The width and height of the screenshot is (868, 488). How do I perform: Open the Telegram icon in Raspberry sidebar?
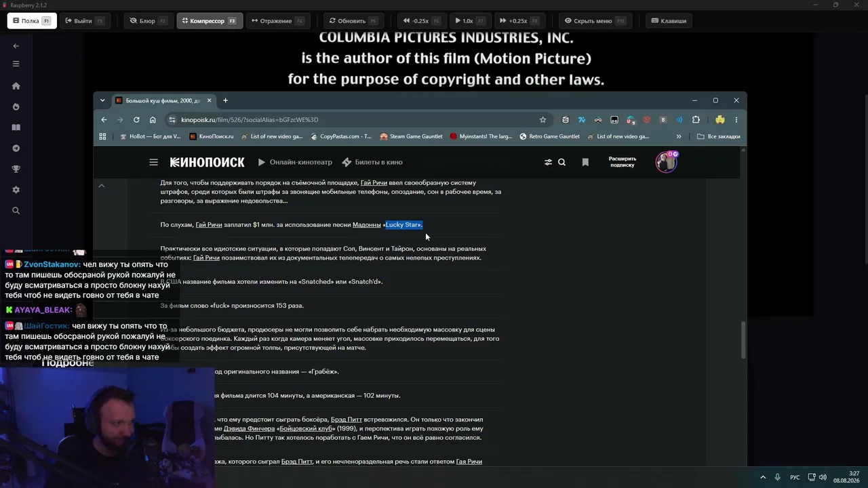16,148
